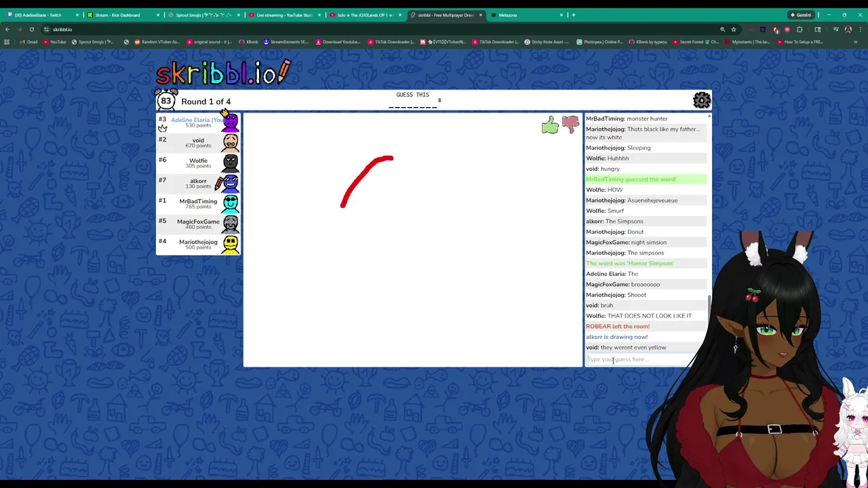This screenshot has height=488, width=868.
Task: Open YouTube bookmark
Action: click(x=54, y=42)
